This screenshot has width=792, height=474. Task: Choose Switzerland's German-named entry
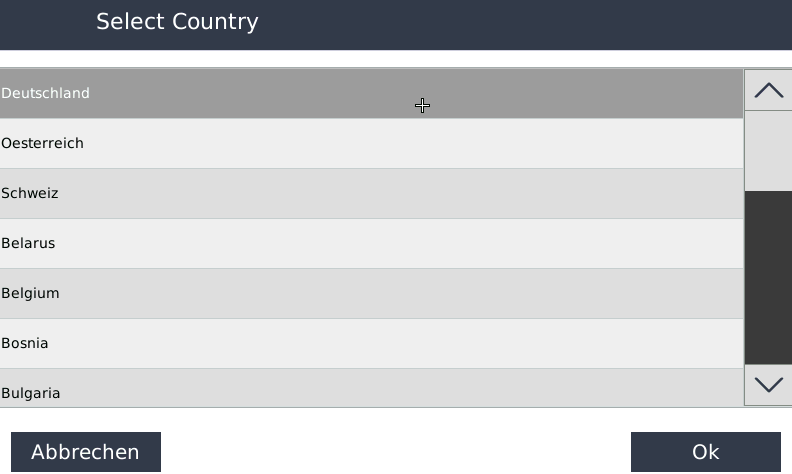tap(370, 194)
